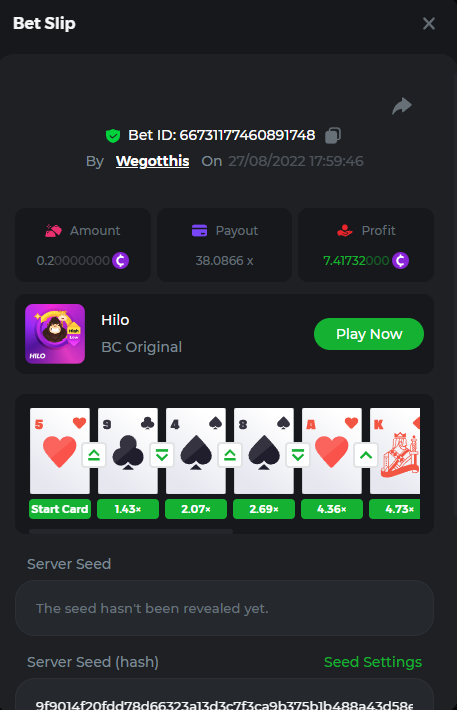Click the Payout card icon
This screenshot has height=710, width=457.
(x=199, y=230)
